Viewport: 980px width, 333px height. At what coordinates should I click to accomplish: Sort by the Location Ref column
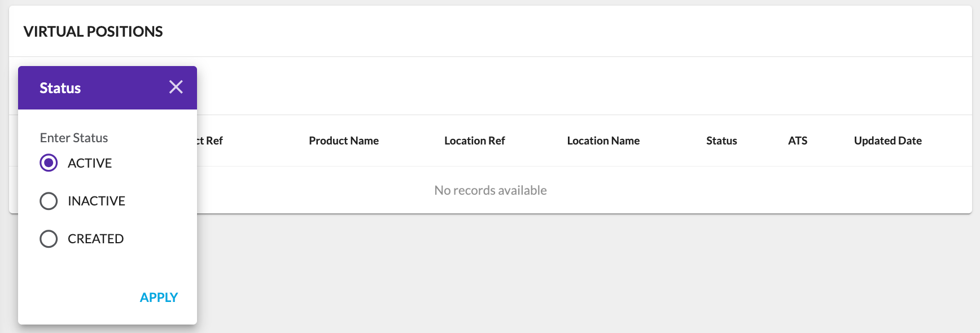pos(474,141)
